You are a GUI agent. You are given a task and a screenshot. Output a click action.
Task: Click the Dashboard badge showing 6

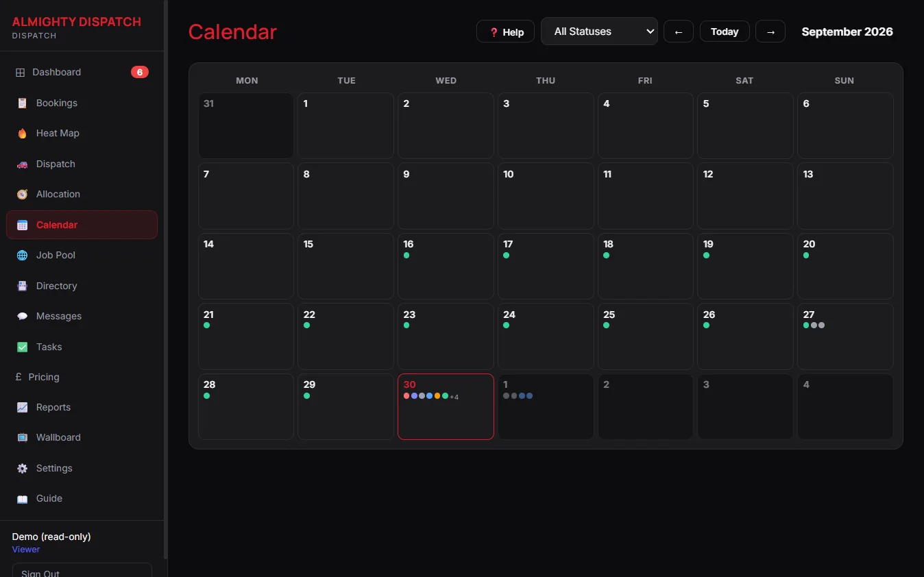point(140,72)
